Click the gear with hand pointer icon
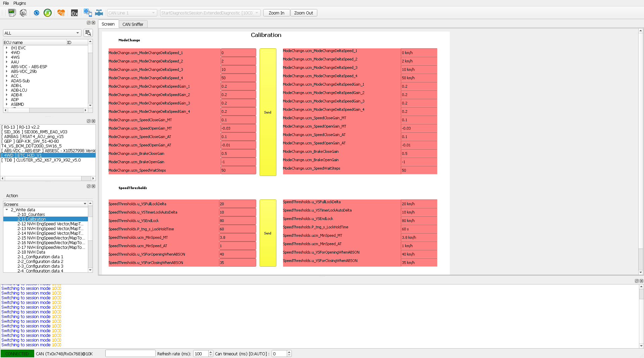Screen dimensions: 644x358 click(x=88, y=13)
